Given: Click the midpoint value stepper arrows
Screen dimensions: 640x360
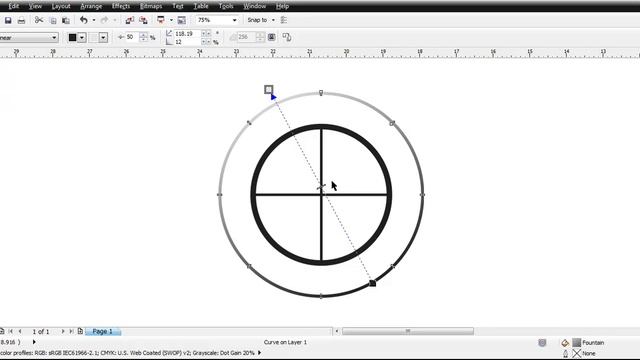Looking at the screenshot, I should 143,37.
